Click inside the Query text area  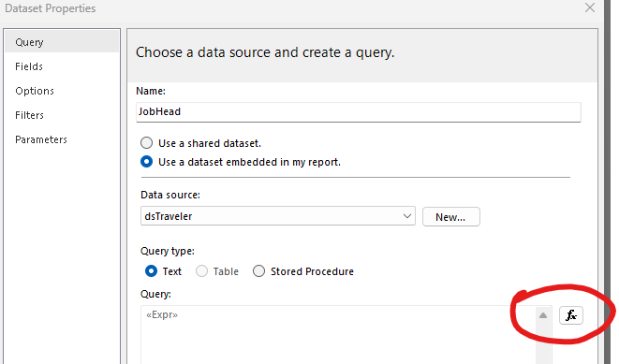coord(338,335)
